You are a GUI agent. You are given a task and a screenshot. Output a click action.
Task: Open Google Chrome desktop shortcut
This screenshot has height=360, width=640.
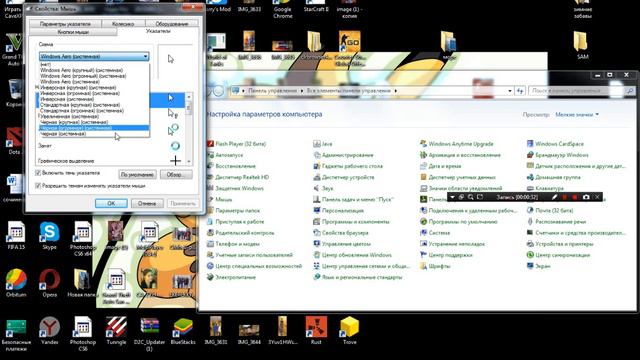pos(282,10)
